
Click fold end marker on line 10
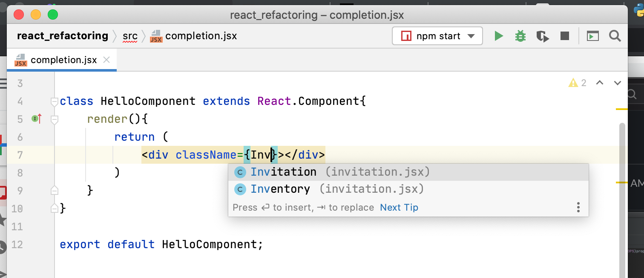54,208
